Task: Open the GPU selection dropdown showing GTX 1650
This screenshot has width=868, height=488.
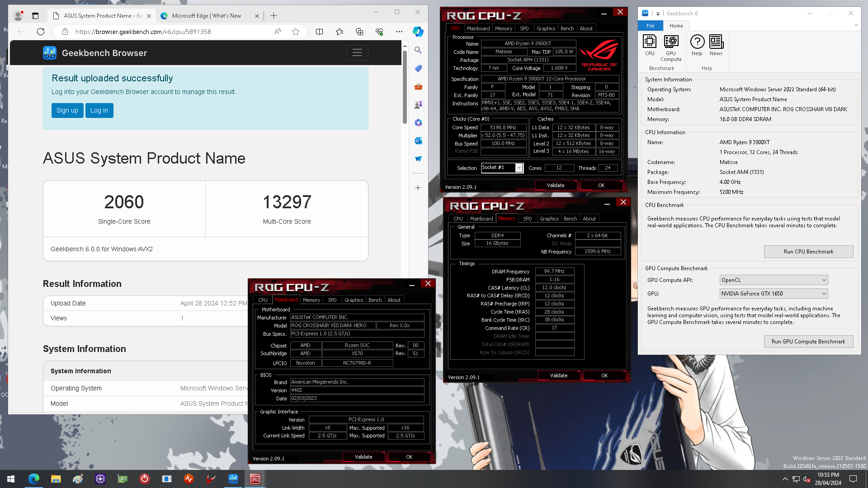Action: 774,294
